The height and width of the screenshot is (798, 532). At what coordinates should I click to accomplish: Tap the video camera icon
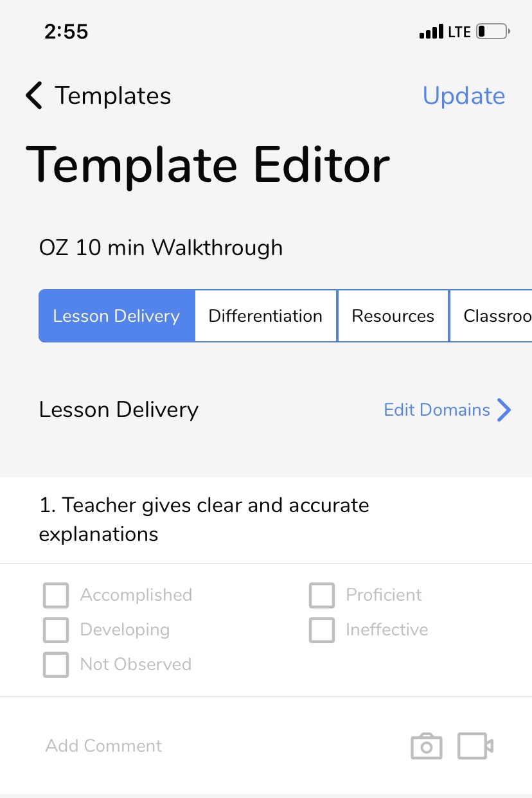pos(474,746)
